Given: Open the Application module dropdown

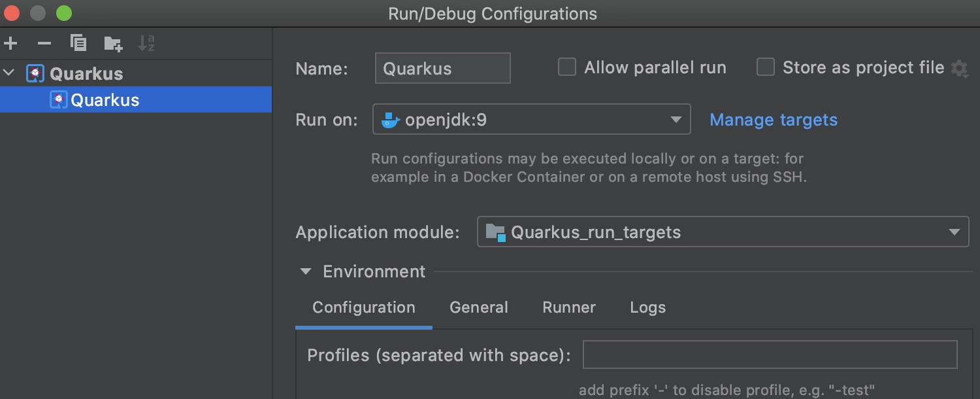Looking at the screenshot, I should tap(723, 232).
